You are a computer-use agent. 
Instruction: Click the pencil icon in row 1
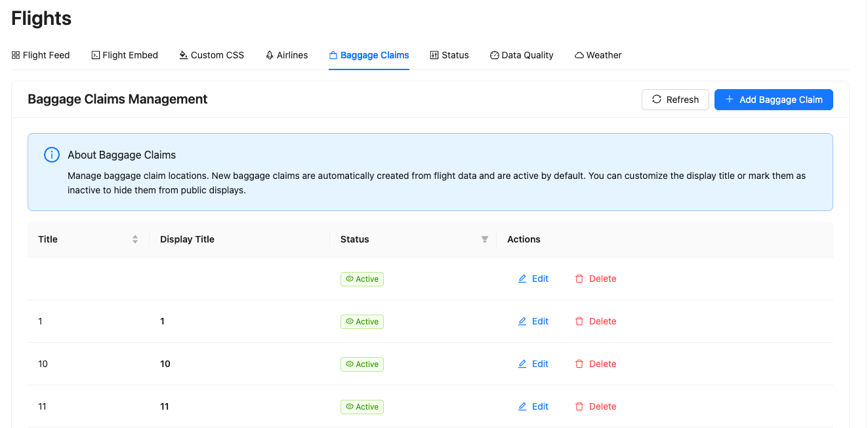[x=522, y=321]
